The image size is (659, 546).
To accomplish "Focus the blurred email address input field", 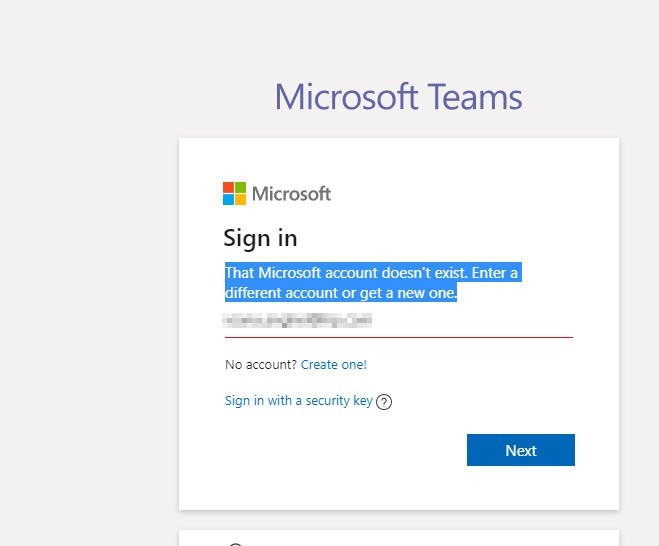I will pyautogui.click(x=399, y=321).
